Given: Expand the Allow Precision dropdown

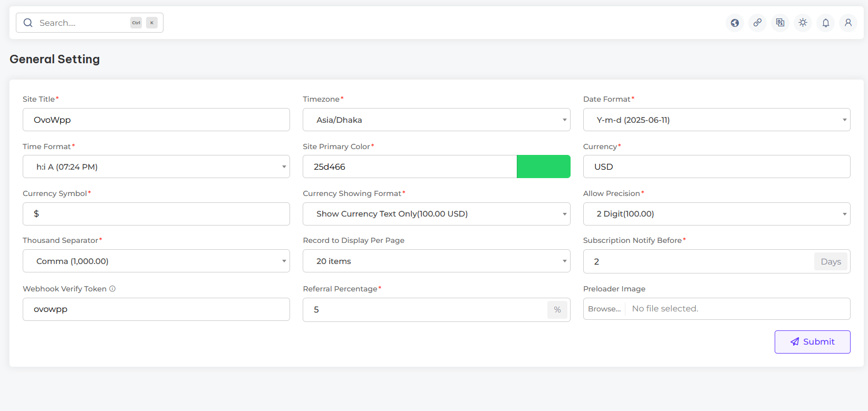Looking at the screenshot, I should tap(716, 214).
